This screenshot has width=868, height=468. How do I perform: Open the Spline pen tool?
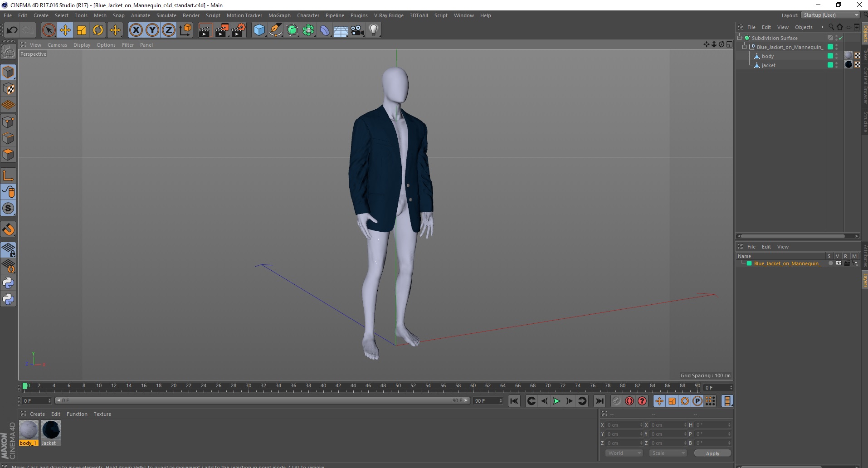(x=276, y=30)
